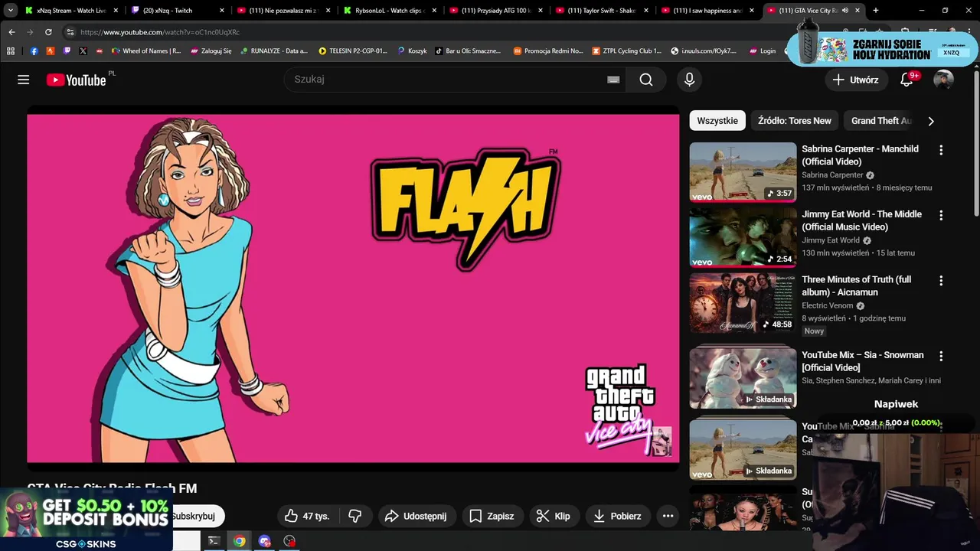This screenshot has width=980, height=551.
Task: Open the Chrome apps grid bookmark
Action: [x=11, y=51]
